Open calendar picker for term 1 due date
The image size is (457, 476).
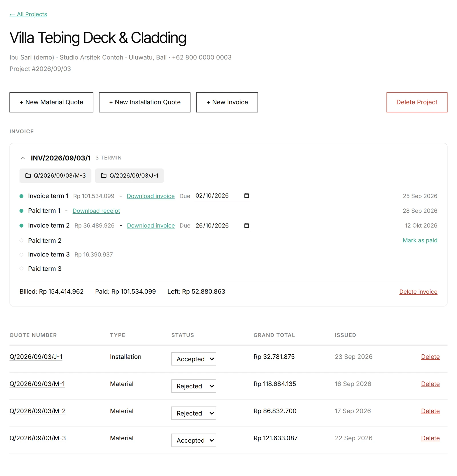pos(246,196)
